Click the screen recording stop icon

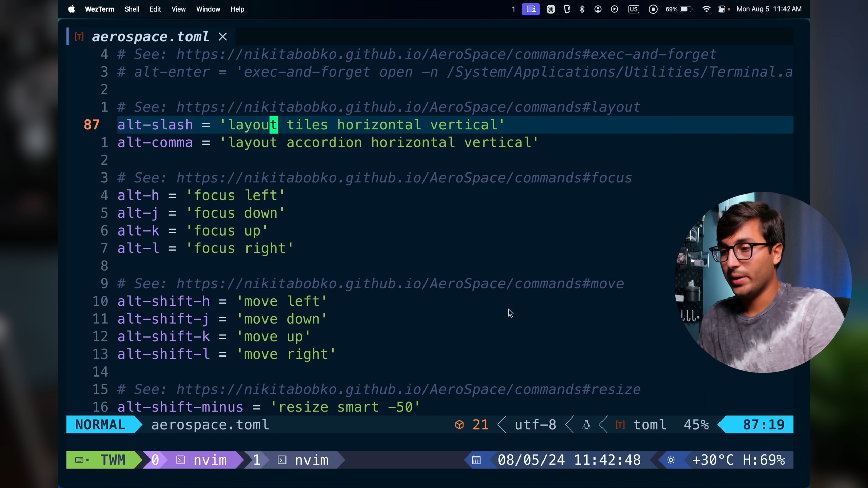pyautogui.click(x=653, y=9)
